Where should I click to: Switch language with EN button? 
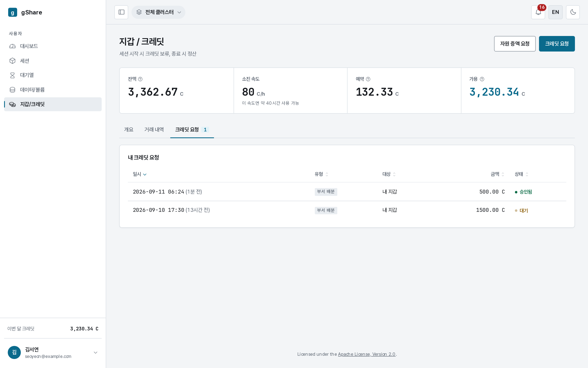pos(555,12)
